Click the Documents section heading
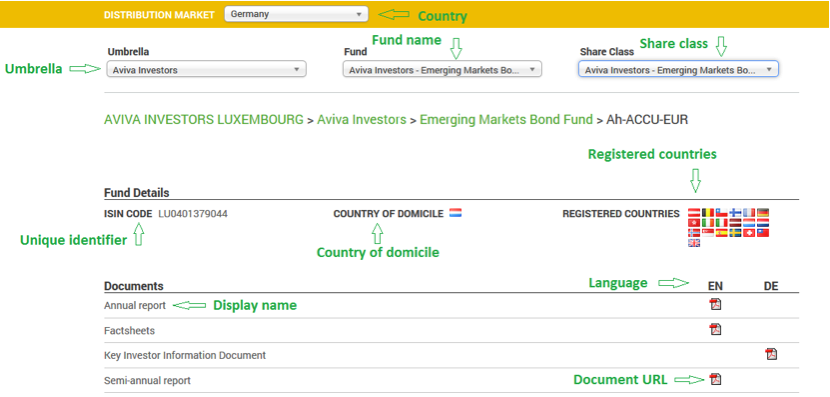The height and width of the screenshot is (397, 830). [x=134, y=286]
